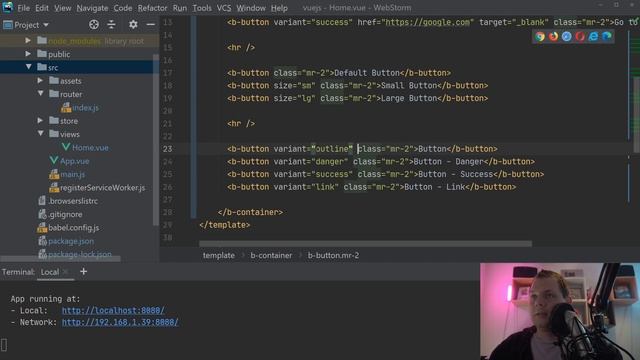Viewport: 640px width, 360px height.
Task: Select package-lock.json in project tree
Action: click(x=80, y=254)
